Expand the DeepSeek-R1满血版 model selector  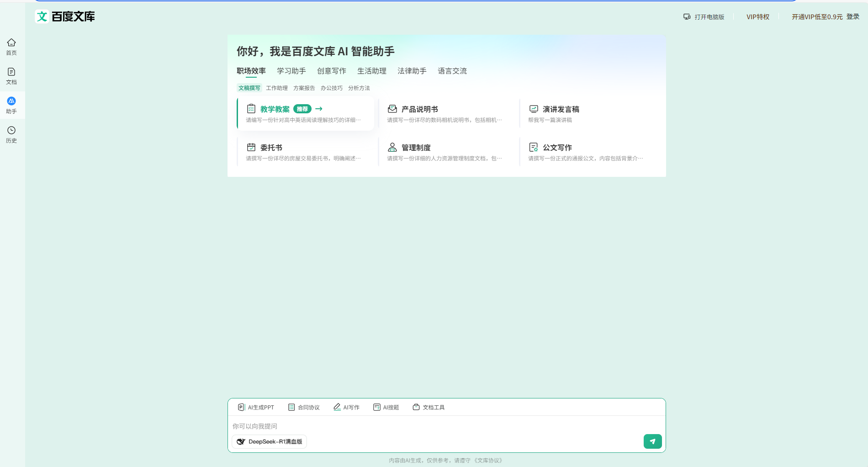point(270,441)
